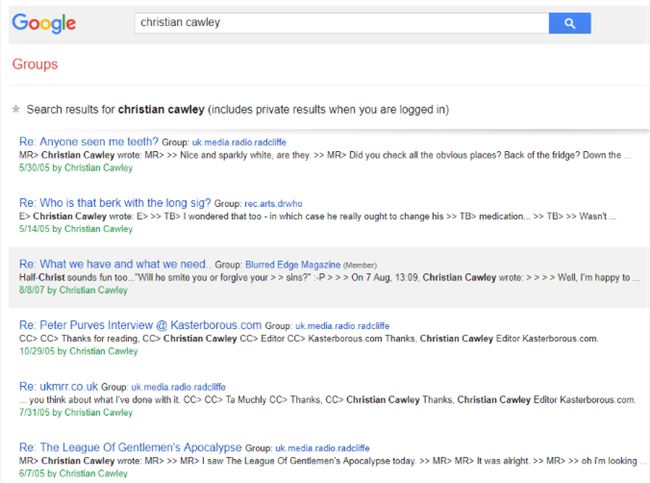Viewport: 650px width, 483px height.
Task: Click author Christian Cawley under 10/29/05 post
Action: point(101,351)
